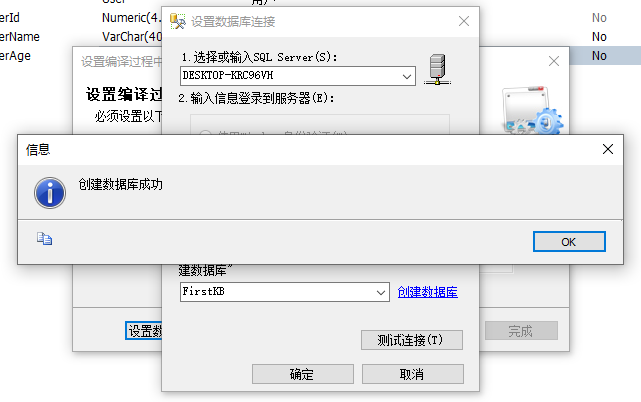Click inside the DESKTOP-KRC96VH server field
Image resolution: width=641 pixels, height=402 pixels.
[x=289, y=76]
